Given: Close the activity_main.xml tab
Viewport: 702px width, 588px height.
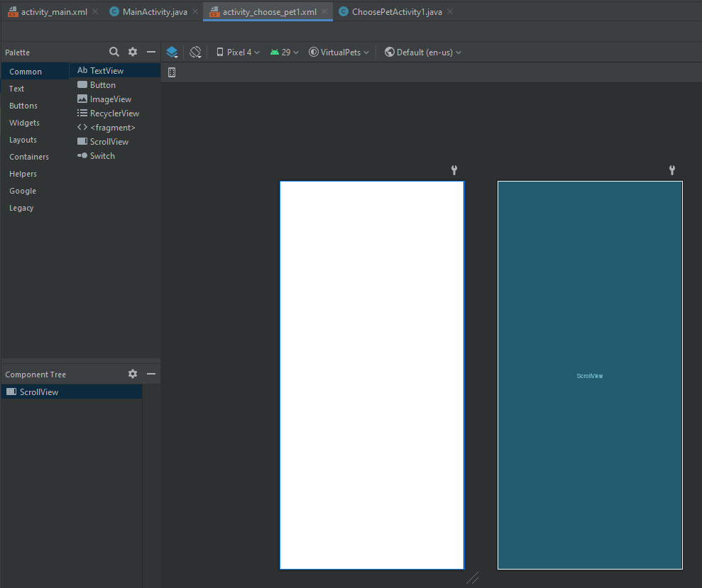Looking at the screenshot, I should pyautogui.click(x=95, y=12).
